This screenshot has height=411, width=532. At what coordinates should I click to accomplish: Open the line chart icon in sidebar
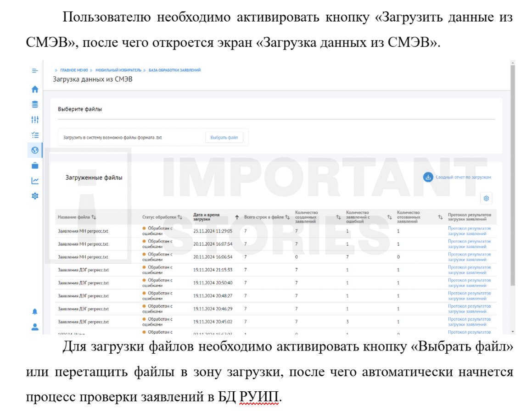pos(34,181)
